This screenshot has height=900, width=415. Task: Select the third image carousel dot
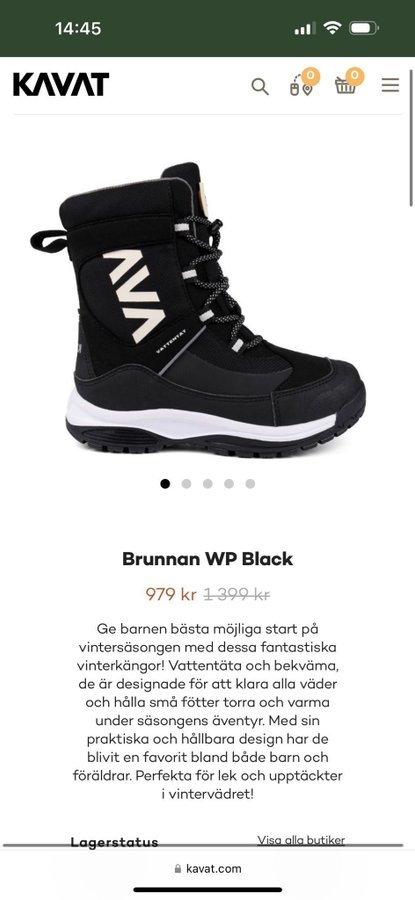(x=208, y=484)
